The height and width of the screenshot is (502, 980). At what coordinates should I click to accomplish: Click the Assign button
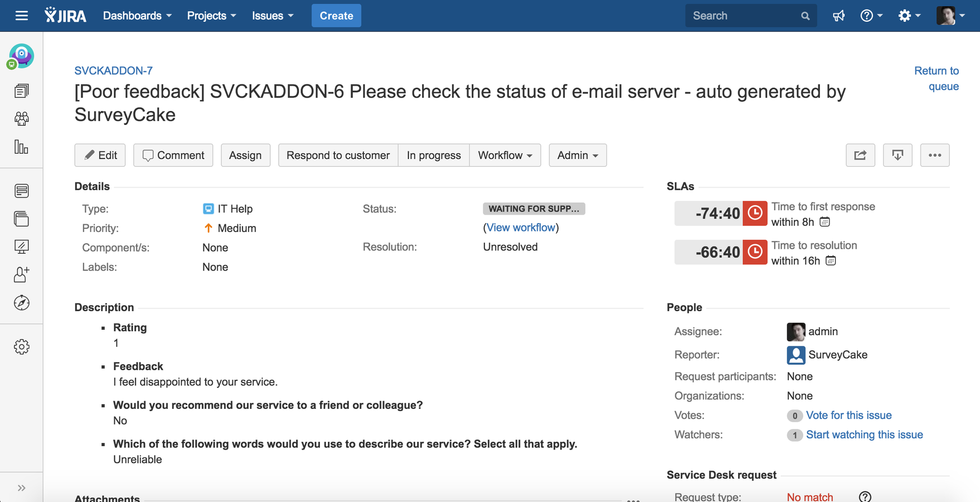pyautogui.click(x=245, y=155)
